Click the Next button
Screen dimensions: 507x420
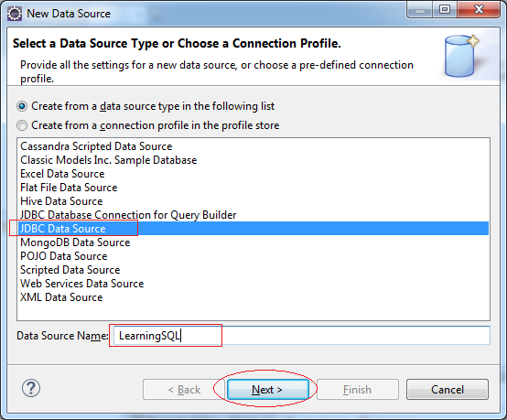tap(268, 389)
